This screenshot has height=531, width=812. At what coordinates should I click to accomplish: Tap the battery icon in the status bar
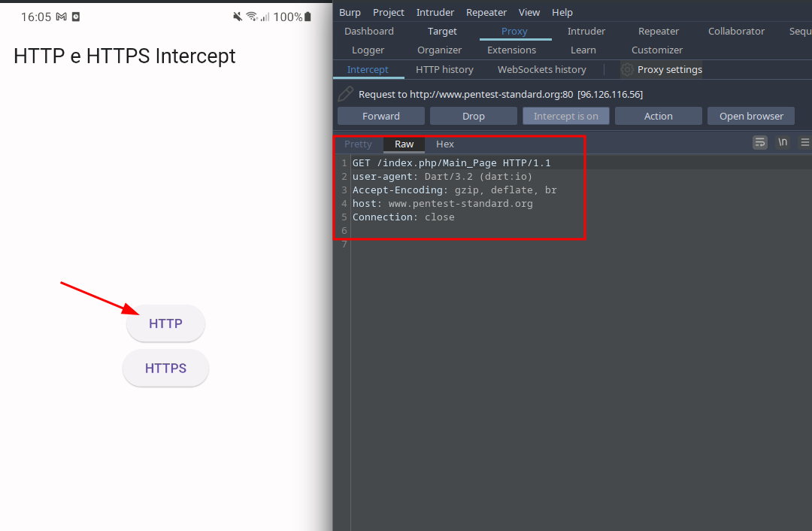pos(308,17)
